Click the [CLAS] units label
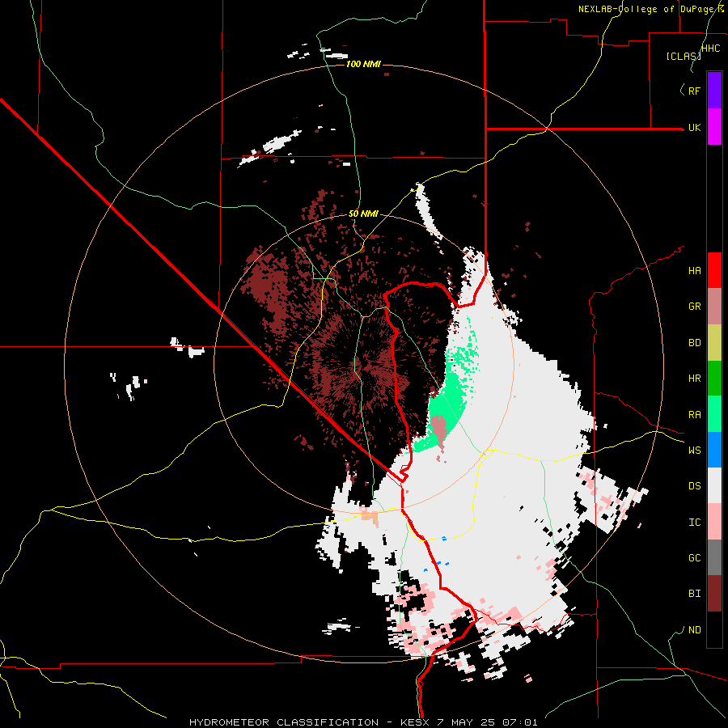This screenshot has height=728, width=728. (x=684, y=57)
